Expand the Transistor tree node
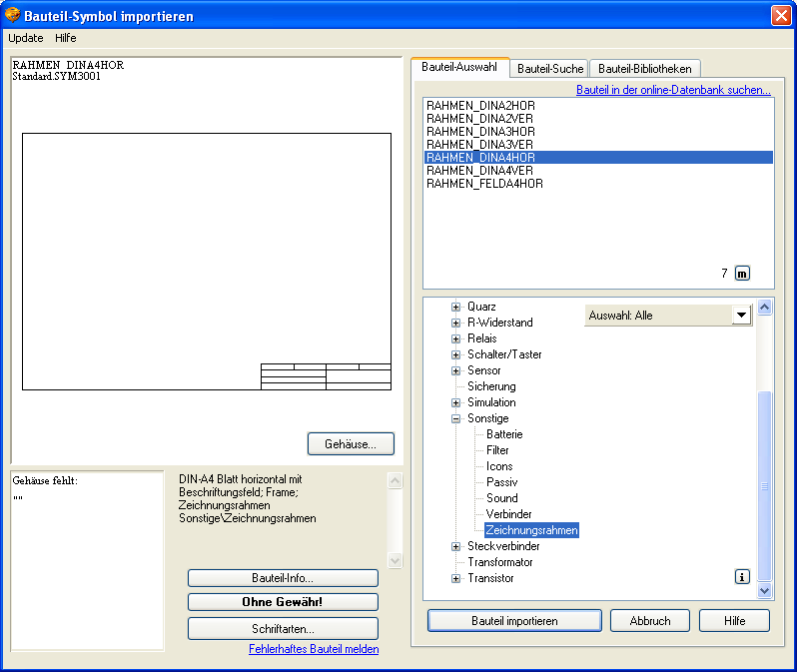797x672 pixels. [x=456, y=578]
